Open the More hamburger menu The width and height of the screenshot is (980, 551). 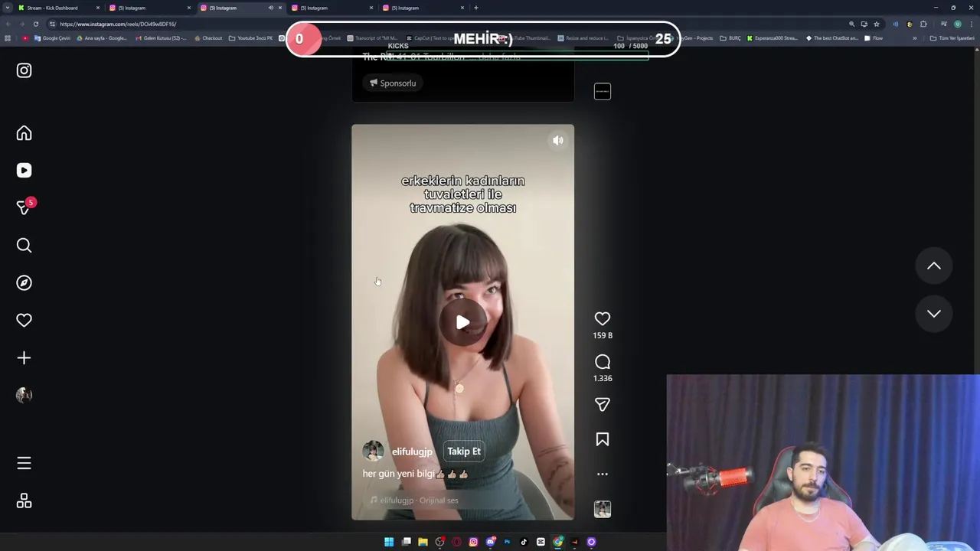tap(24, 463)
